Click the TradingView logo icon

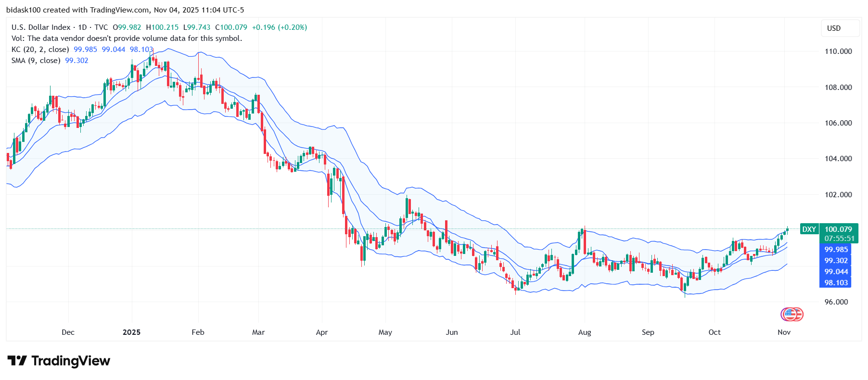pyautogui.click(x=17, y=361)
